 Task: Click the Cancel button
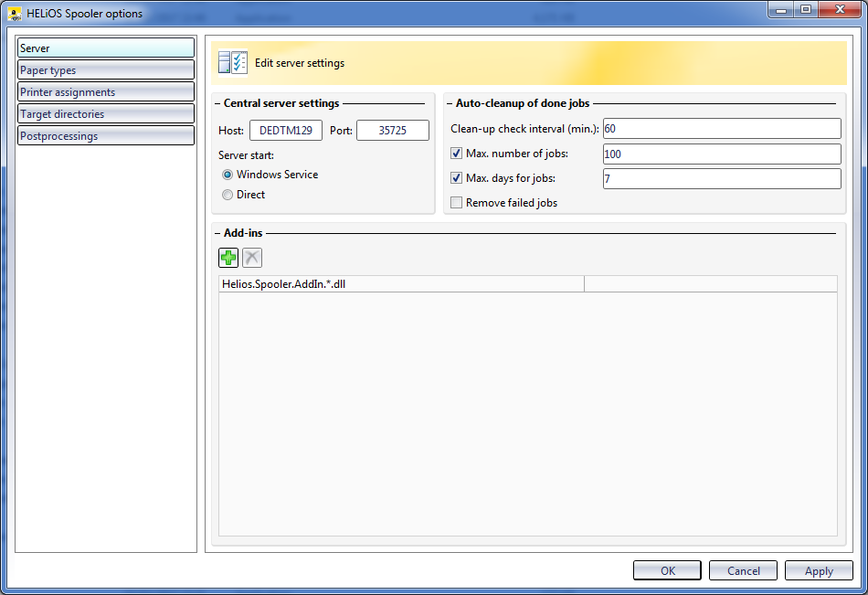pos(743,570)
